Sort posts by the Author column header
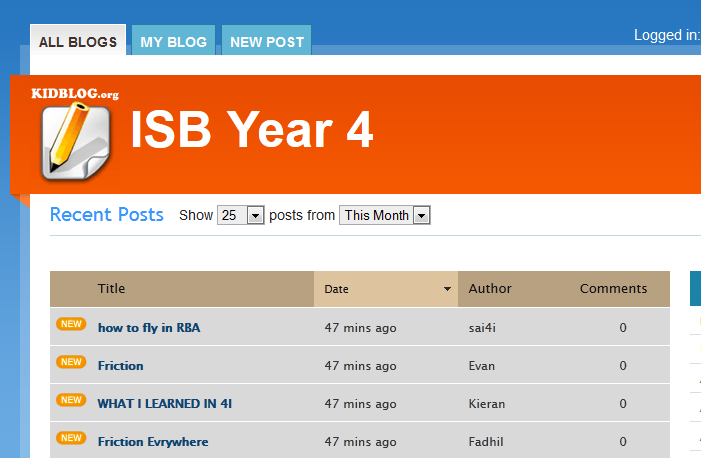 [490, 288]
